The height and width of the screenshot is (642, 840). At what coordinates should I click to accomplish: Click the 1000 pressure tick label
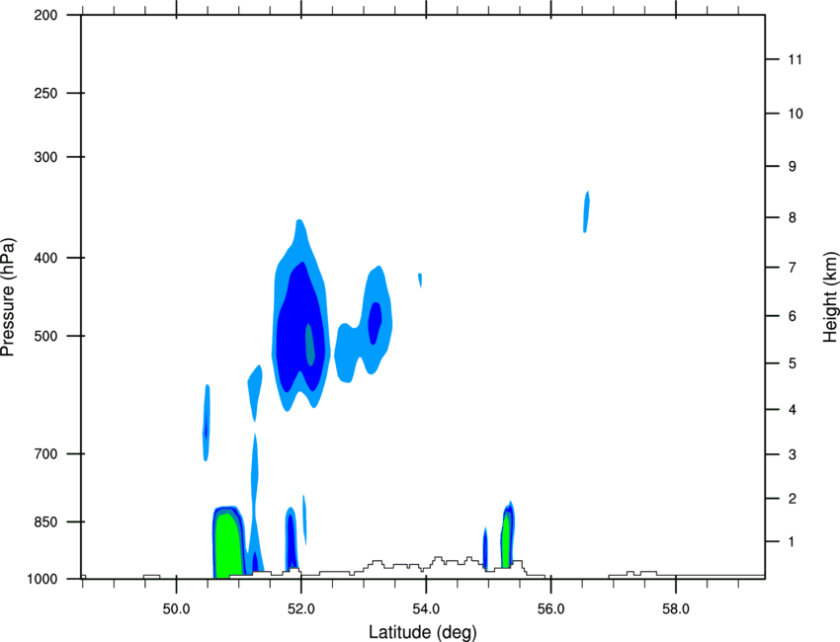pos(42,579)
